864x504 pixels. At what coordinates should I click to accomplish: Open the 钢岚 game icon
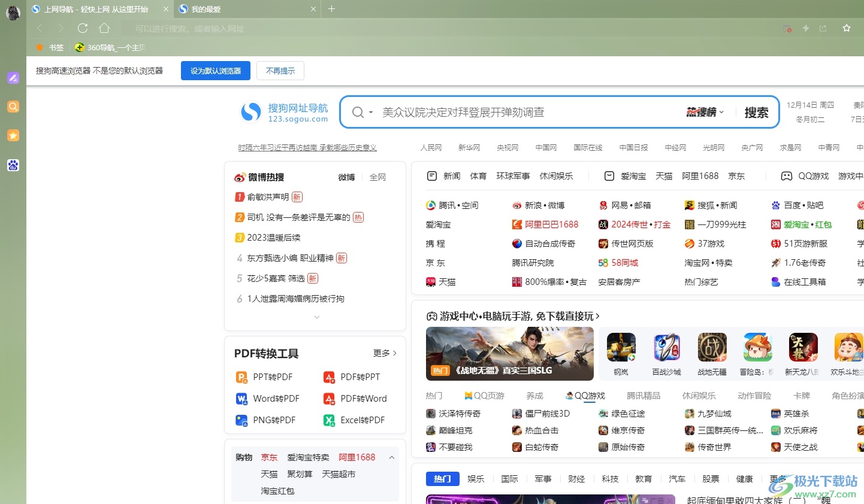621,348
